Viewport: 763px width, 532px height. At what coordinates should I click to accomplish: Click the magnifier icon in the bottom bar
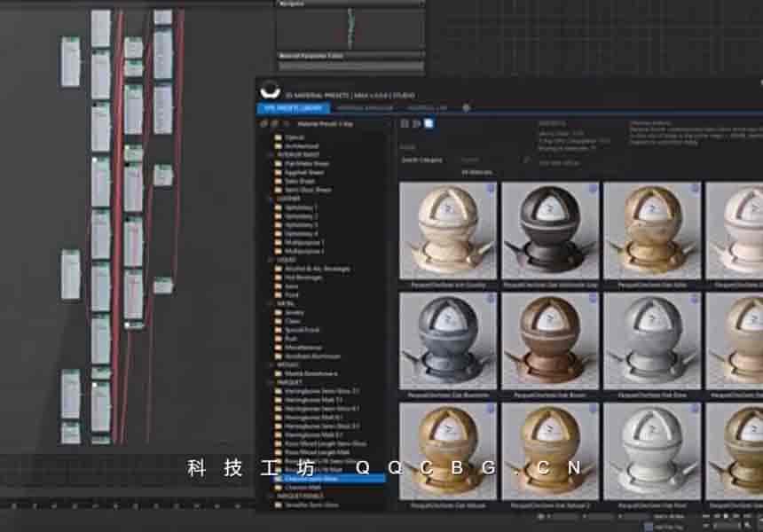539,516
